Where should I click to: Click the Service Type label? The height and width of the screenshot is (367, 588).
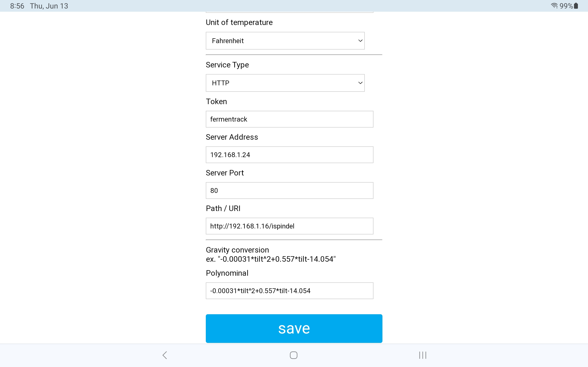click(227, 65)
